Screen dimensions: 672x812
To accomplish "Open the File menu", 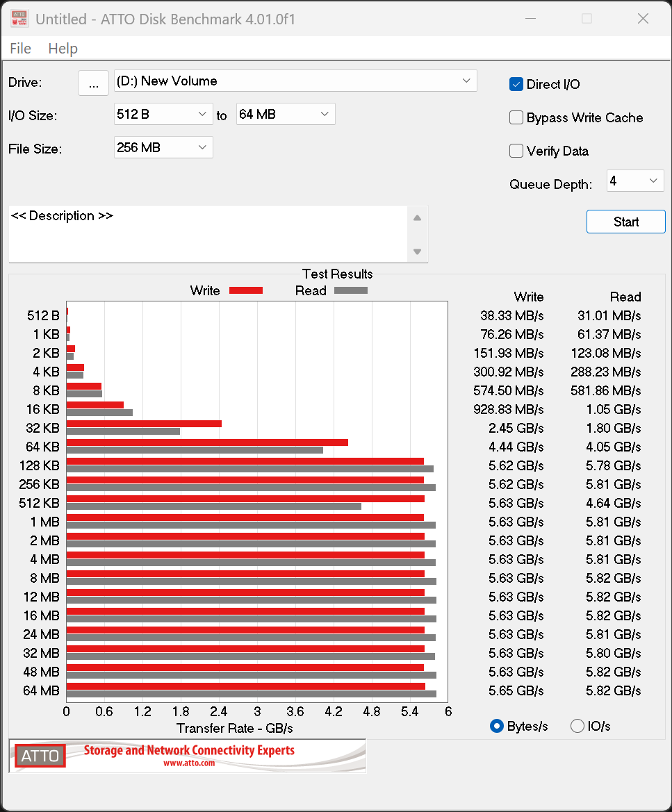I will tap(21, 49).
